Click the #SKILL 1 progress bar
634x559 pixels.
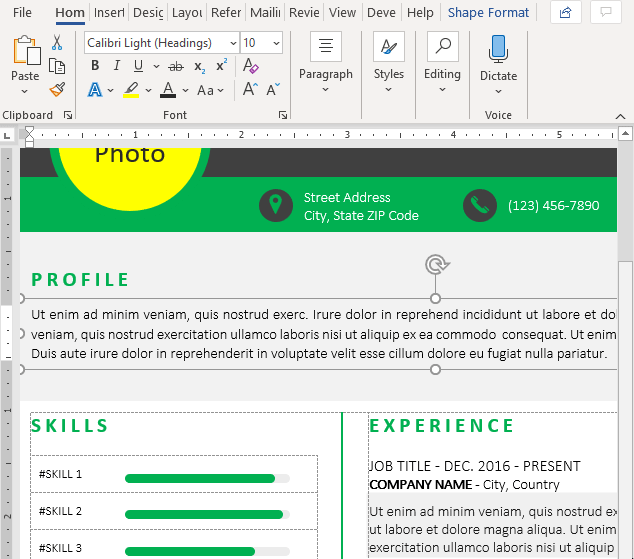coord(207,479)
